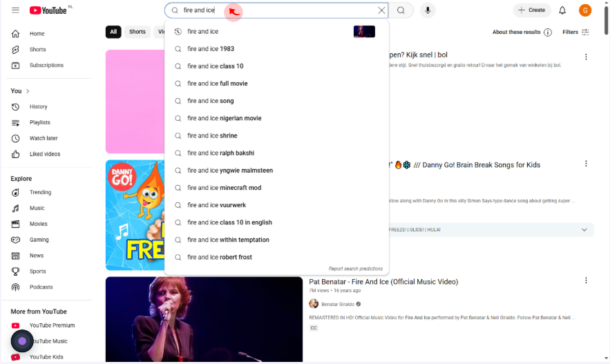Choose suggestion 'fire and ice ralph bakshi'
610x364 pixels.
click(x=276, y=153)
